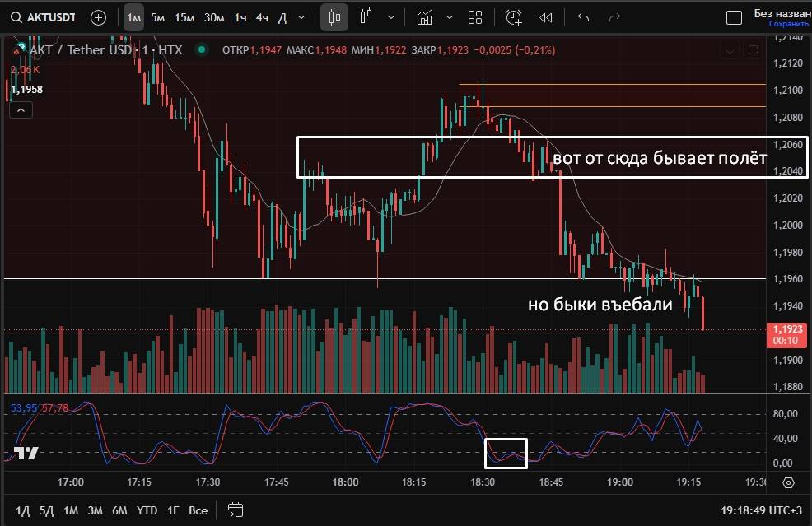Screen dimensions: 812x526
Task: Select the YTD date range
Action: pos(147,510)
